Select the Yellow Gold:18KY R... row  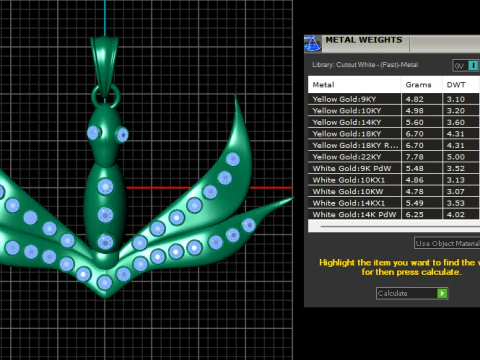pyautogui.click(x=394, y=145)
